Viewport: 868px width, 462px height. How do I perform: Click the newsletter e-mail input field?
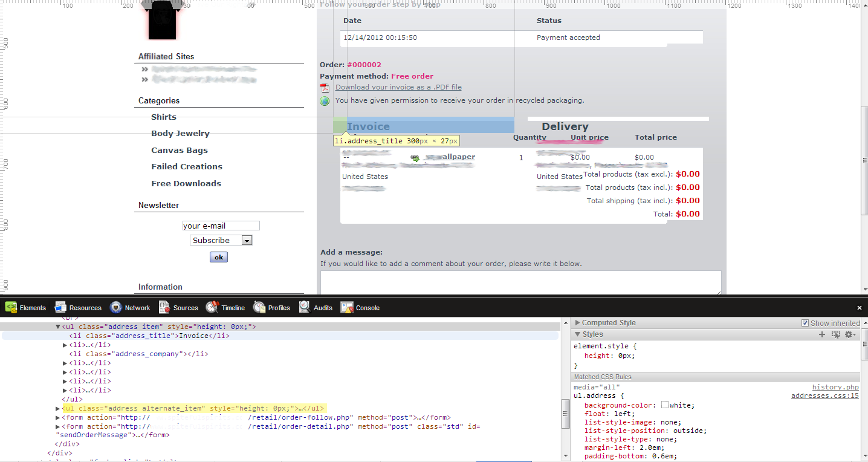(221, 226)
